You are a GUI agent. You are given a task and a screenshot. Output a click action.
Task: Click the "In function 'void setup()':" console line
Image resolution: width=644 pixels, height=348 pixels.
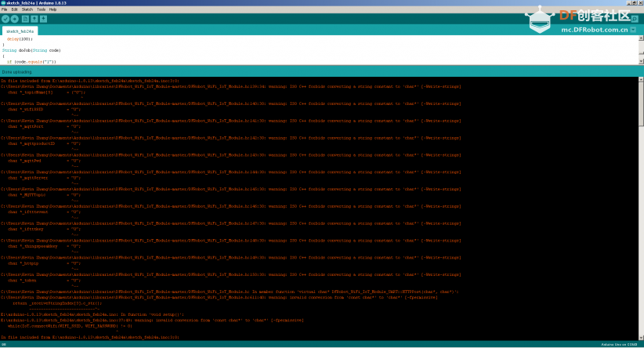tap(92, 314)
